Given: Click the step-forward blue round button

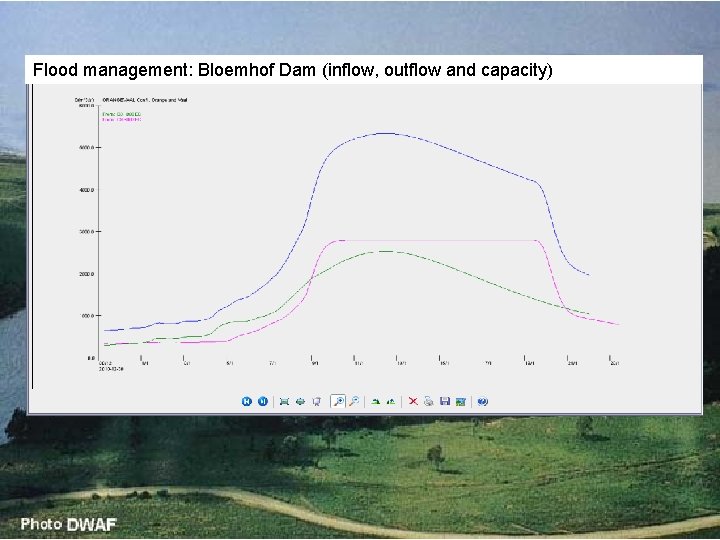Looking at the screenshot, I should (x=263, y=401).
